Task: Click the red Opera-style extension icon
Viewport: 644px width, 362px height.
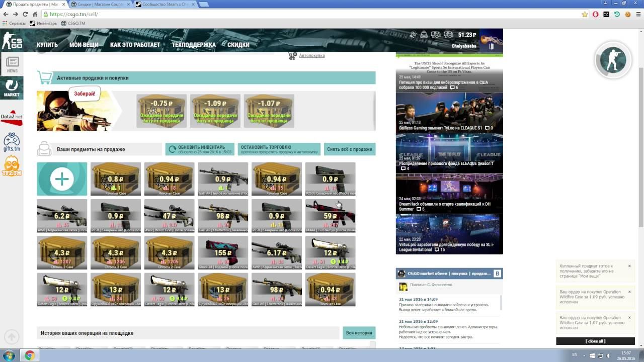Action: click(596, 14)
